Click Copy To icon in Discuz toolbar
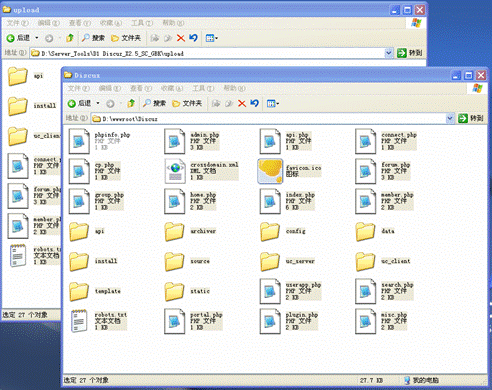 [229, 104]
